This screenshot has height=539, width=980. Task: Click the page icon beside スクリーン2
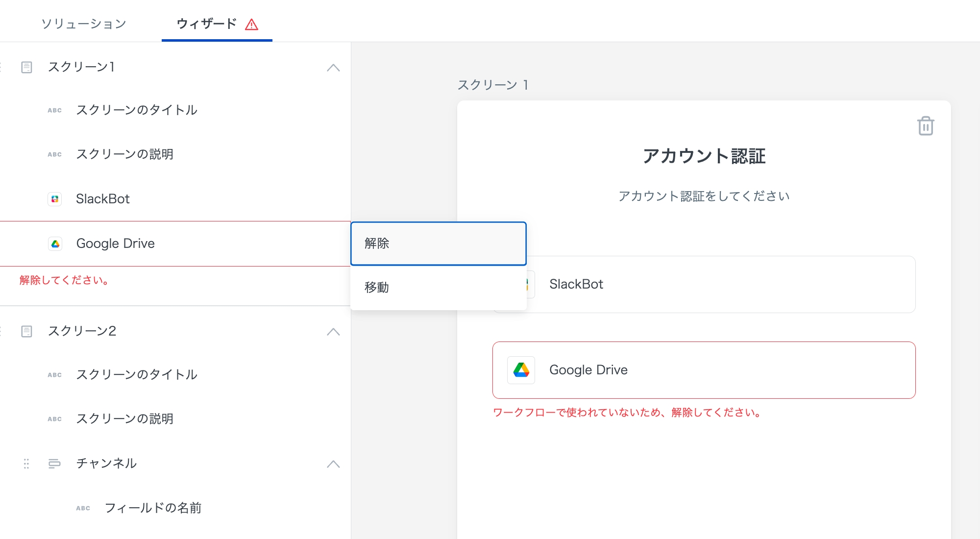pos(27,331)
